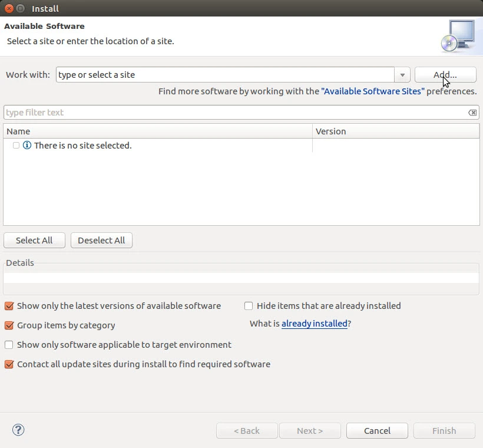483x448 pixels.
Task: Disable Group items by category
Action: pos(9,325)
